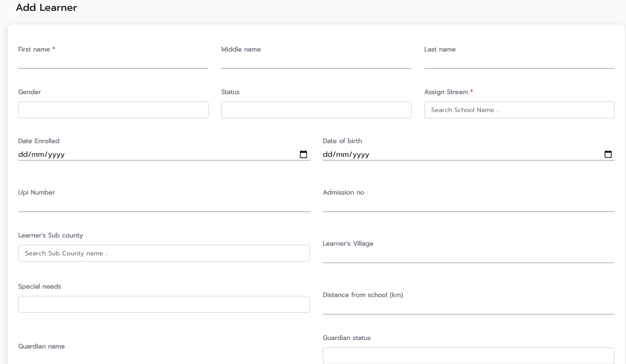
Task: Click the Middle name input field
Action: tap(316, 63)
